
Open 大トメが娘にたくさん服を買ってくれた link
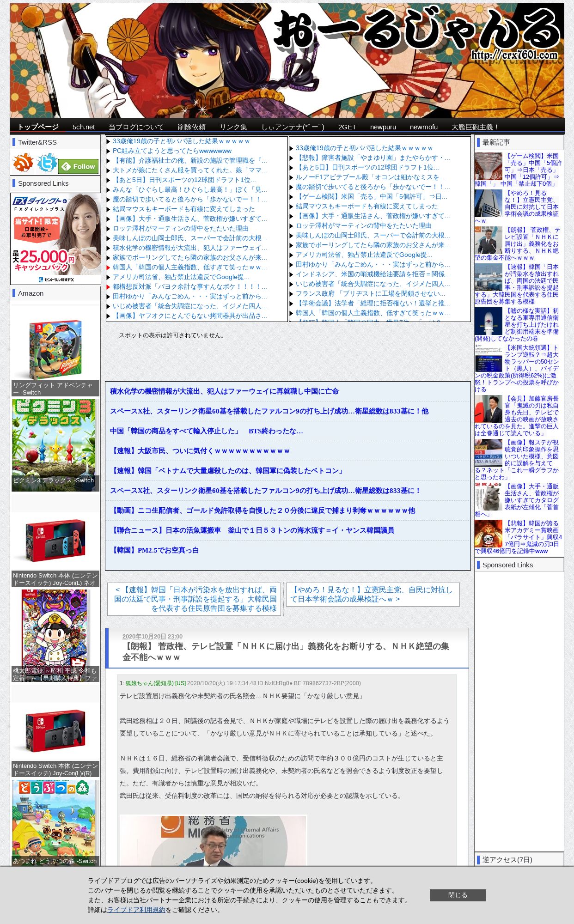(x=189, y=170)
